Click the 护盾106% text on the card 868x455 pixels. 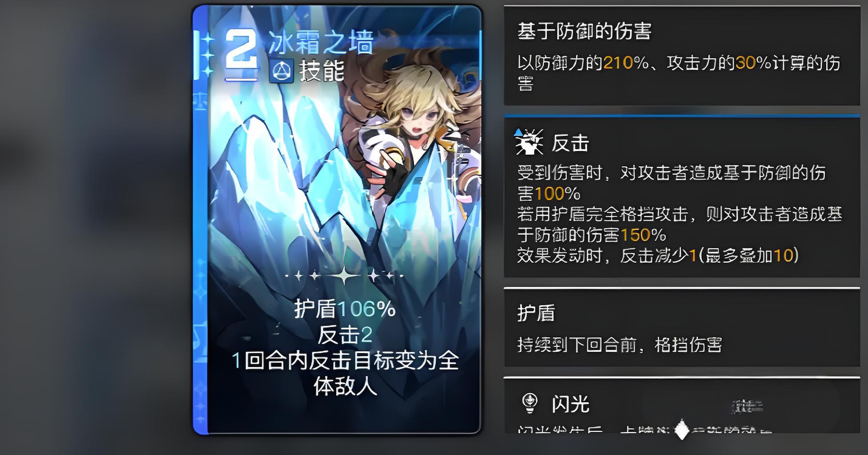click(345, 308)
